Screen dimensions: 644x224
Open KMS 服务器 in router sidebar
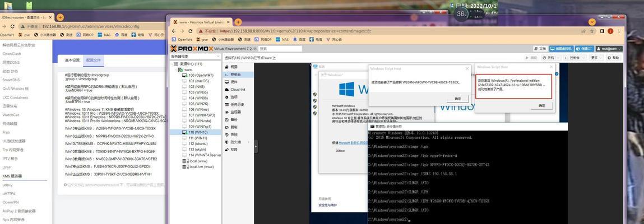(x=12, y=176)
